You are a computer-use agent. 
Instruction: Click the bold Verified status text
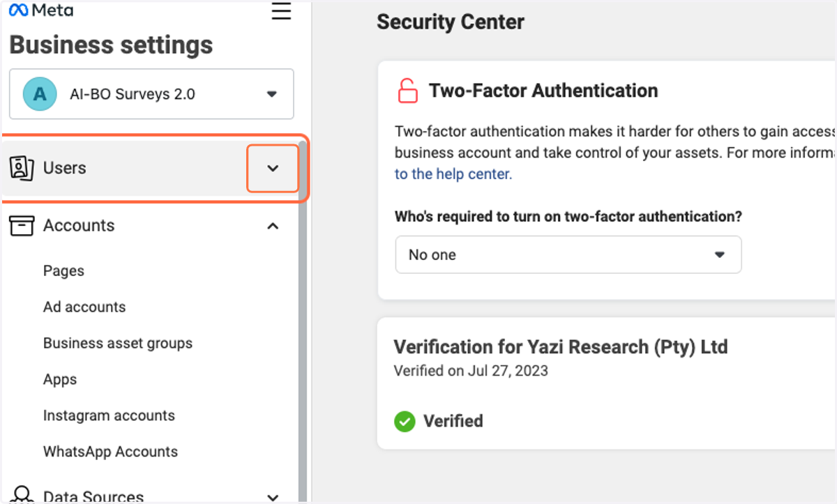click(453, 421)
